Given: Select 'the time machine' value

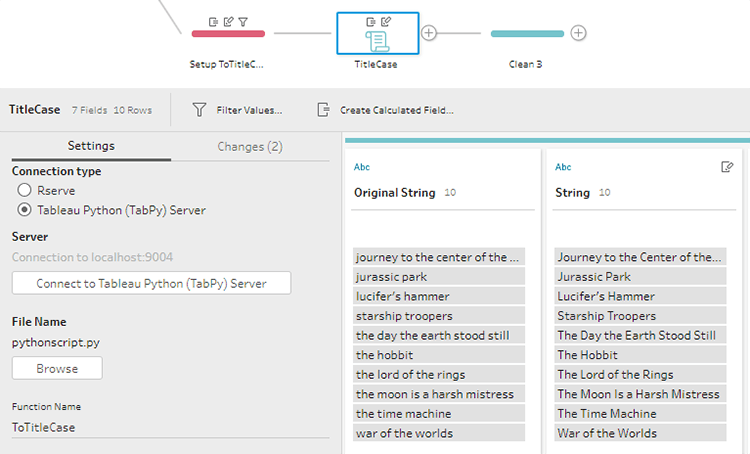Looking at the screenshot, I should 439,414.
